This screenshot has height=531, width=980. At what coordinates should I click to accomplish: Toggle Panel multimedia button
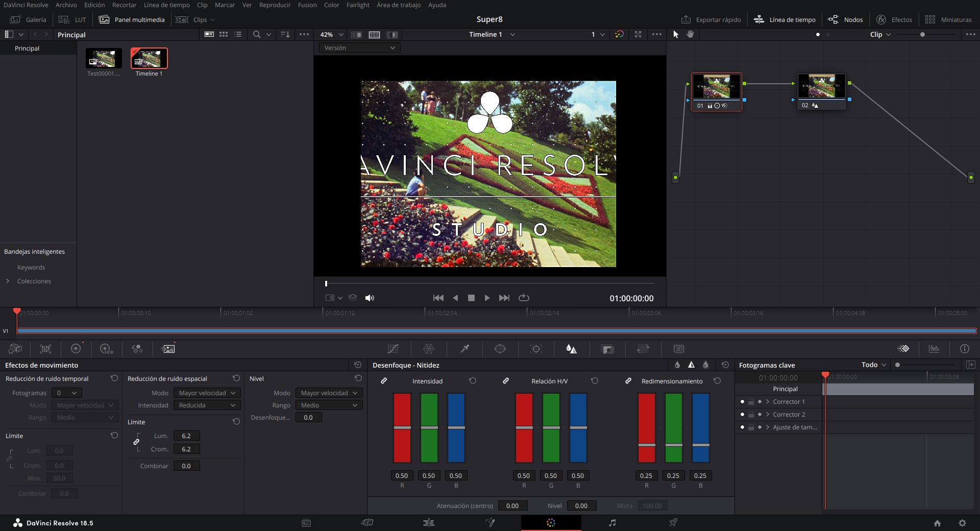pos(132,19)
